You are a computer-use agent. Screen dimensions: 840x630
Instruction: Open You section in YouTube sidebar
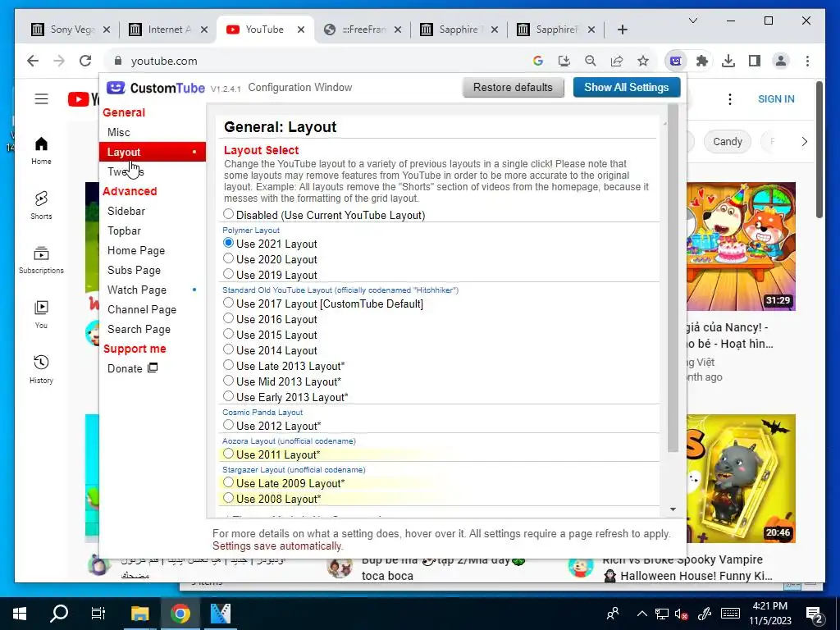[x=41, y=314]
